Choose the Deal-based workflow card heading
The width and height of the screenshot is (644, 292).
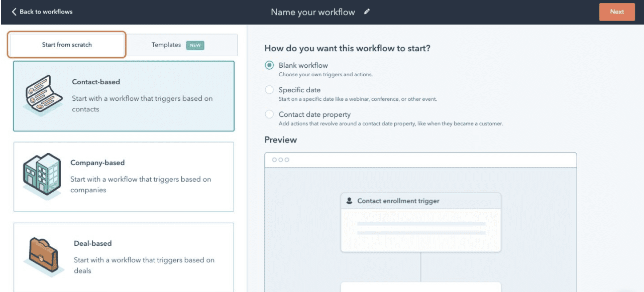tap(92, 243)
